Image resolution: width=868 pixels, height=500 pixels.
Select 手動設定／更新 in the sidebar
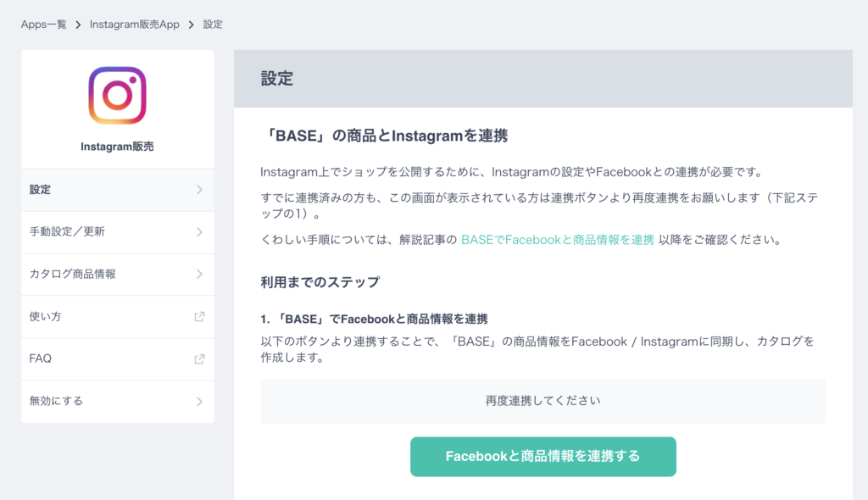pos(67,232)
